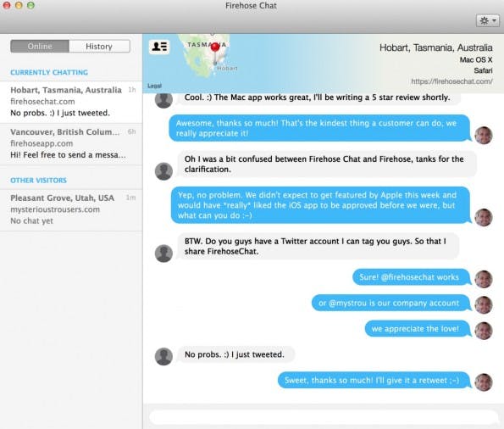
Task: Click the 'OTHER VISITORS' section header
Action: point(39,181)
